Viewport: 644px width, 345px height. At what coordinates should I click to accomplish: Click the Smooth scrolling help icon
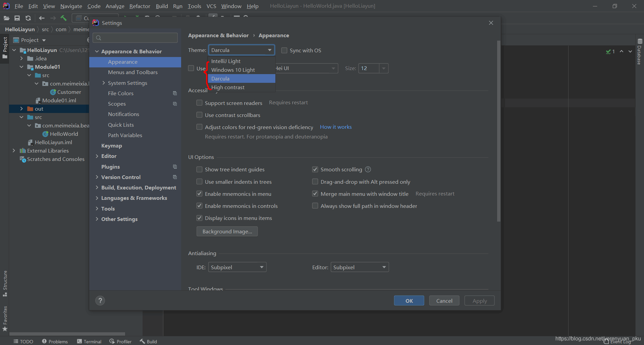pos(368,170)
